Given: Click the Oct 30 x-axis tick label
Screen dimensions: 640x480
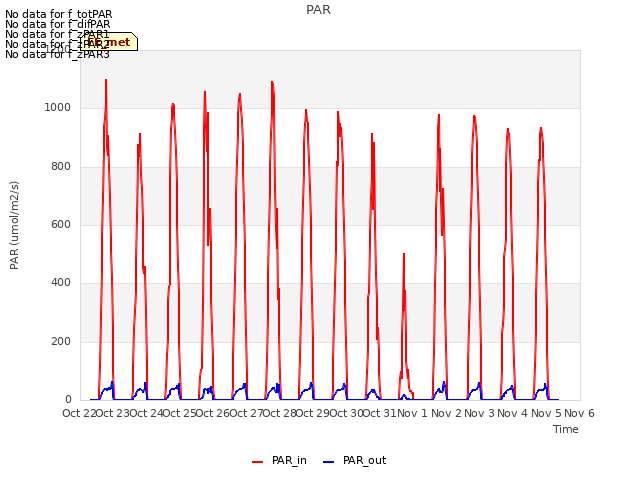Looking at the screenshot, I should (346, 413).
